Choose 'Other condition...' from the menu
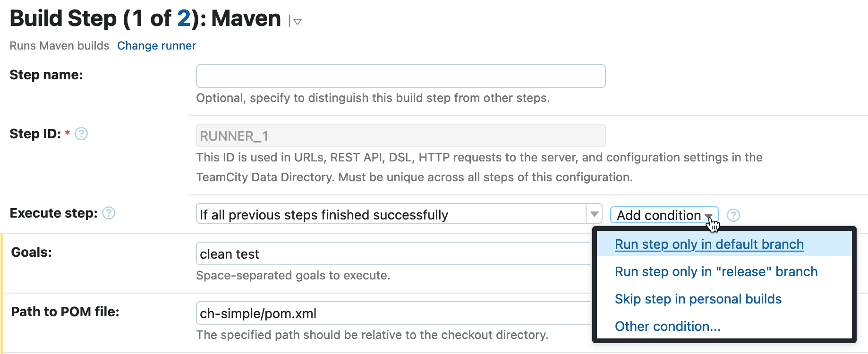Screen dimensions: 868x354 (x=667, y=326)
